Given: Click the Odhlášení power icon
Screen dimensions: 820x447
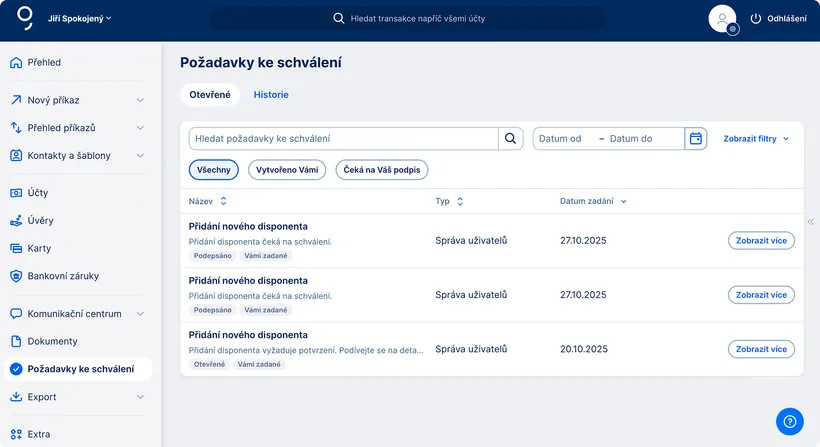Looking at the screenshot, I should click(x=756, y=19).
